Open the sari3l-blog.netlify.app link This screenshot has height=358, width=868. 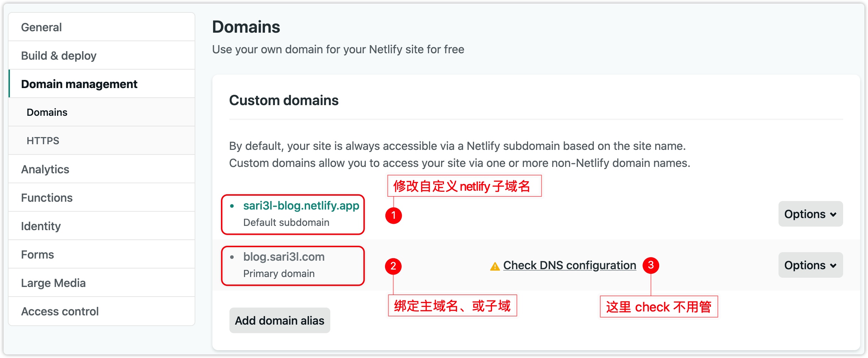[x=301, y=206]
